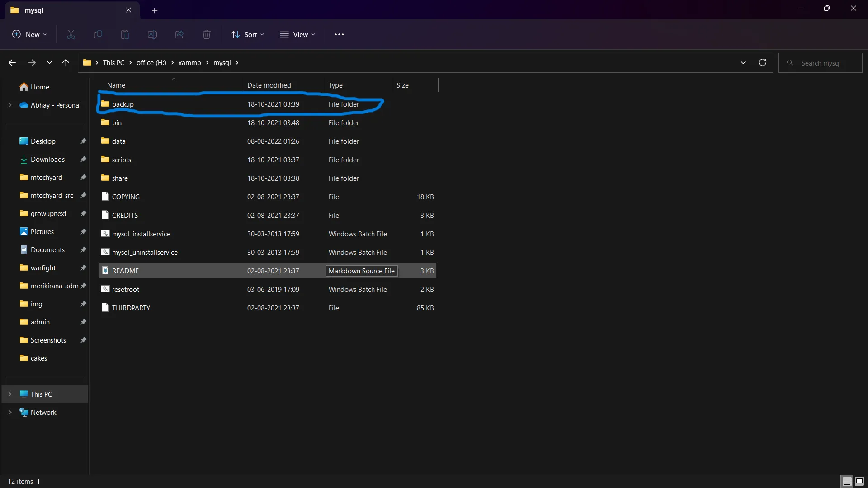The height and width of the screenshot is (488, 868).
Task: Open recent locations dropdown arrow
Action: tap(49, 63)
